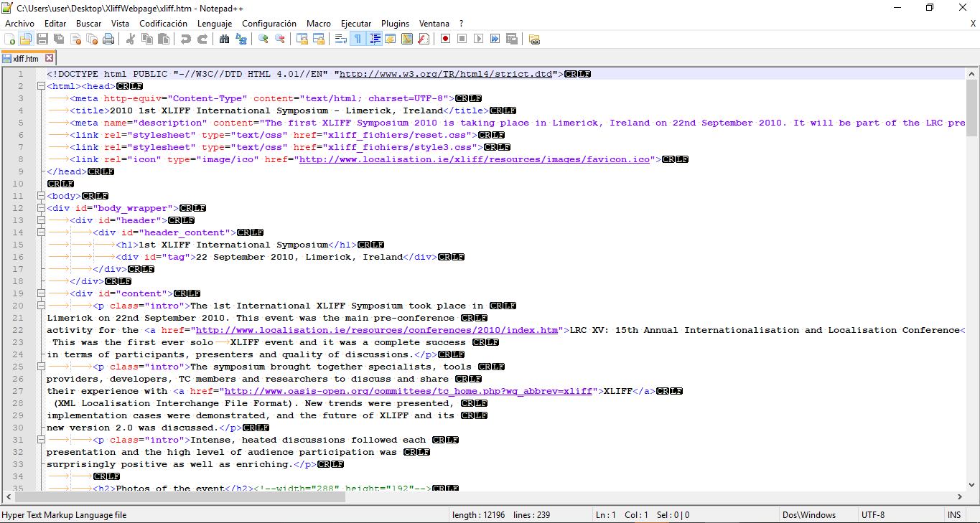Click the Save All icon
The image size is (980, 523).
pos(57,38)
